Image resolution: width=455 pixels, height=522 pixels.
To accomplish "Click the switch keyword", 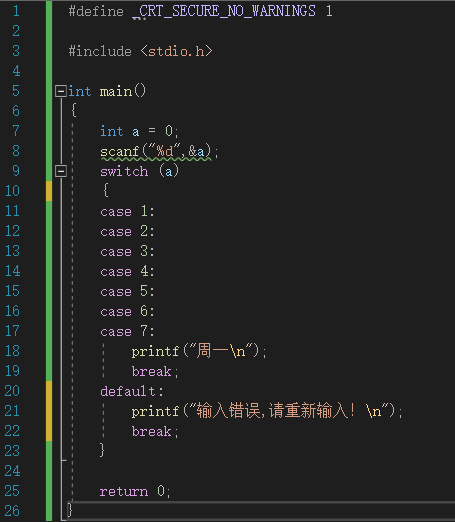I will (124, 171).
